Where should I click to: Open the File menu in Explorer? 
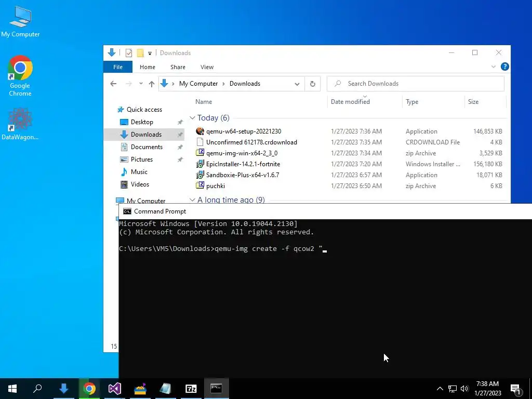pyautogui.click(x=118, y=67)
